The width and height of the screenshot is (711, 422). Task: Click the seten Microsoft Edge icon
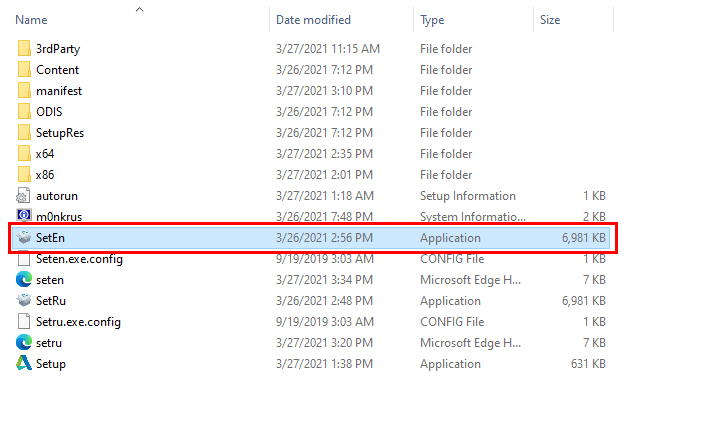click(x=25, y=280)
